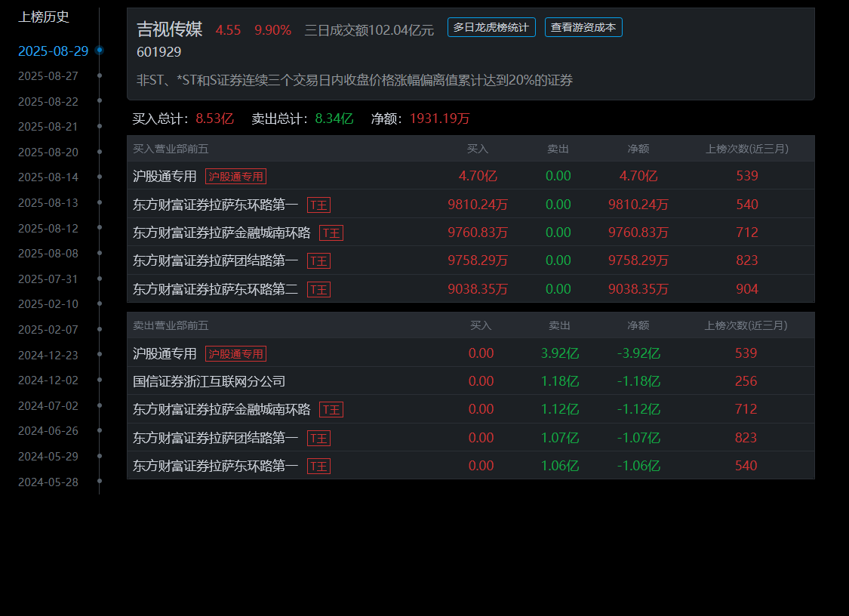Viewport: 849px width, 616px height.
Task: Click T王 tag beside buy-side 拉萨东环路第一
Action: pos(319,205)
